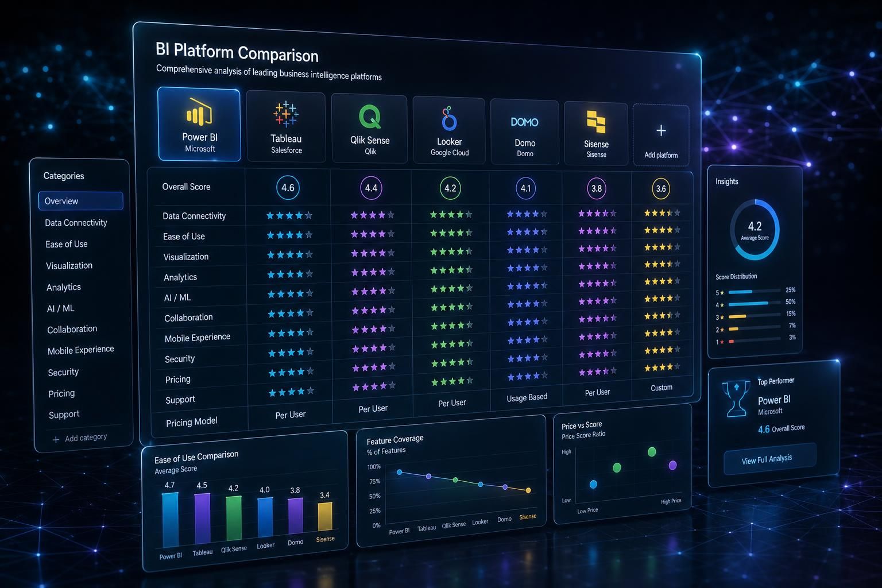Viewport: 882px width, 588px height.
Task: Click the 5-star distribution bar at 25%
Action: point(755,291)
